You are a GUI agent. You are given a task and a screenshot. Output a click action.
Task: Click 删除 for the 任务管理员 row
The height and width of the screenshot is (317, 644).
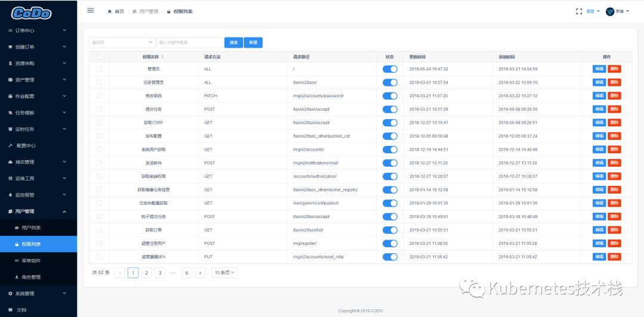coord(614,82)
